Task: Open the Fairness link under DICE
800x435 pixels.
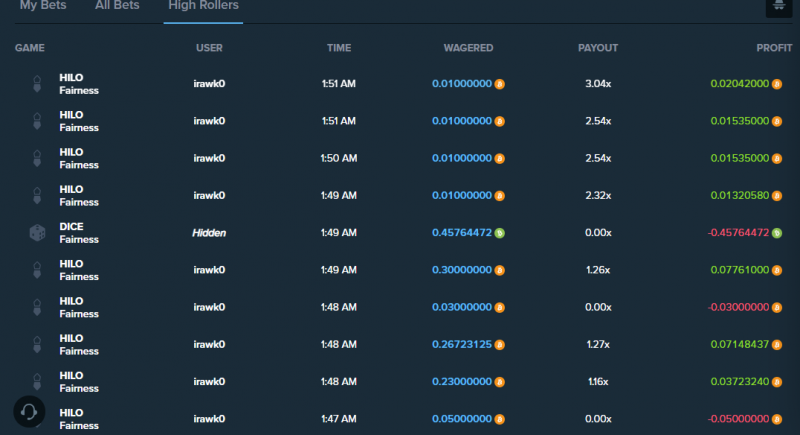Action: tap(79, 240)
